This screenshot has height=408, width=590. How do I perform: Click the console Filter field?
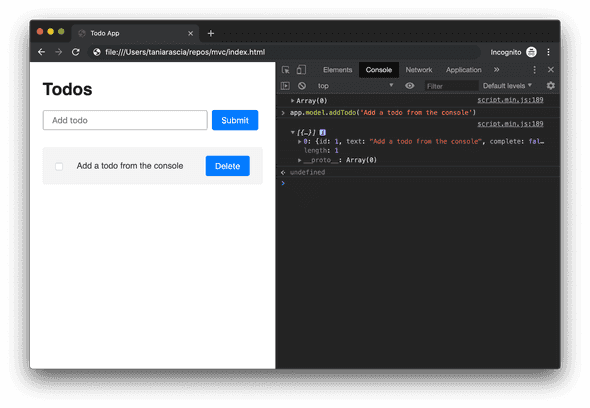click(x=451, y=86)
